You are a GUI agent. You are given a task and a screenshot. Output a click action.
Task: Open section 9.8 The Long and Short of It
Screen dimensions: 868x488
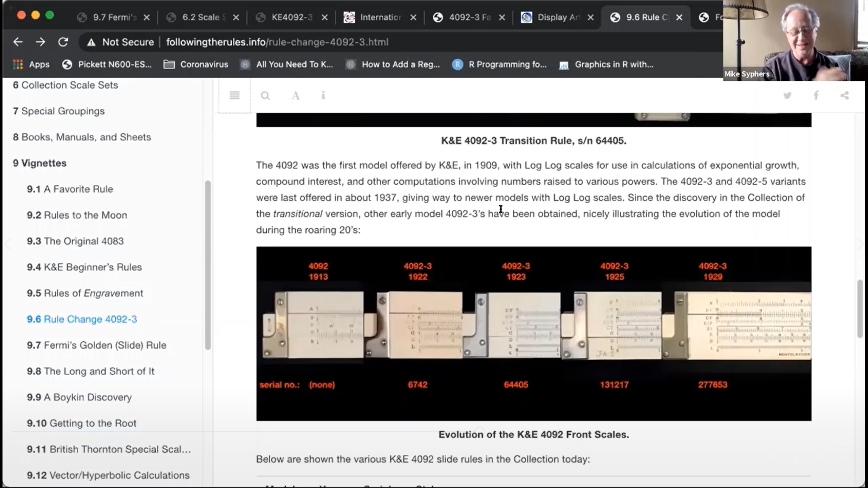point(90,371)
